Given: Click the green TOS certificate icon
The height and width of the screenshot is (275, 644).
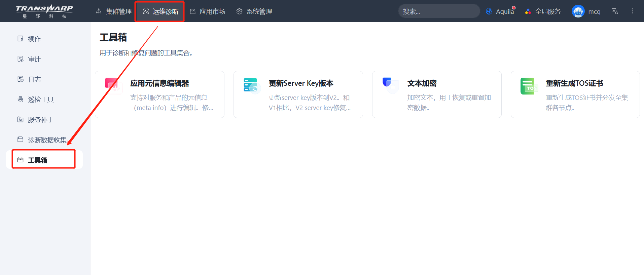Looking at the screenshot, I should pyautogui.click(x=529, y=86).
